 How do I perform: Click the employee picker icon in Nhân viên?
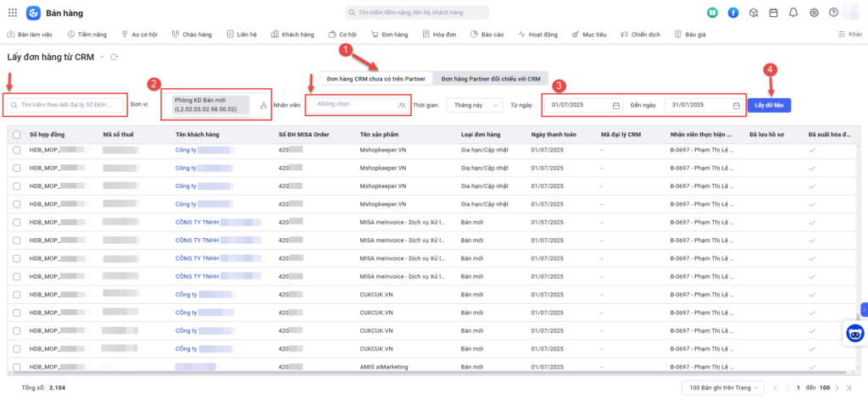[401, 105]
